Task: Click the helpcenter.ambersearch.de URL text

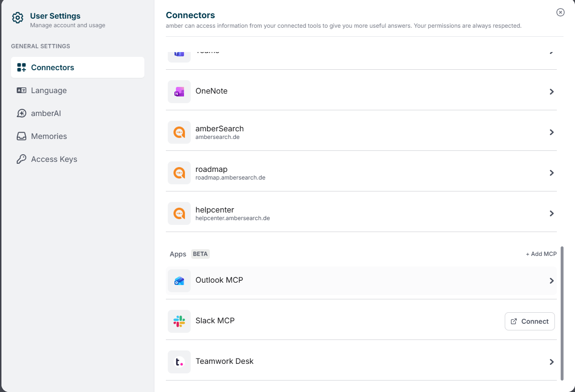Action: tap(233, 218)
